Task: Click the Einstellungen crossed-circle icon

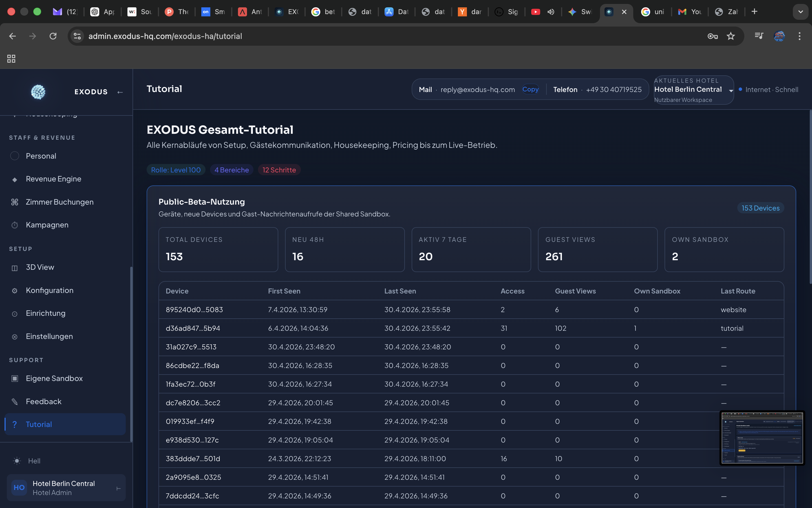Action: tap(15, 337)
